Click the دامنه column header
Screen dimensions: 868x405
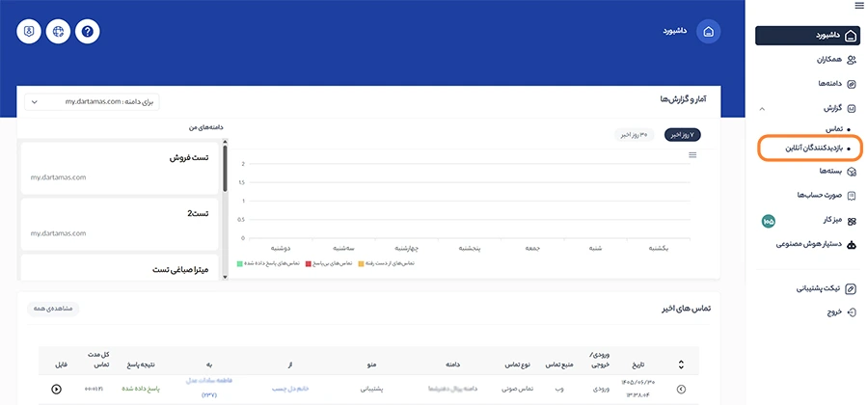tap(453, 364)
